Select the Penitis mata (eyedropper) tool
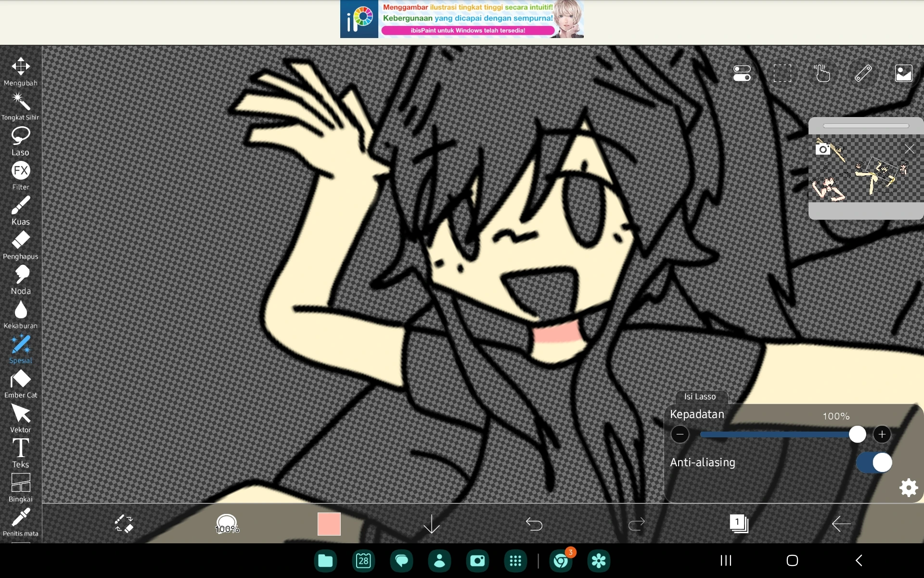Image resolution: width=924 pixels, height=578 pixels. [20, 518]
